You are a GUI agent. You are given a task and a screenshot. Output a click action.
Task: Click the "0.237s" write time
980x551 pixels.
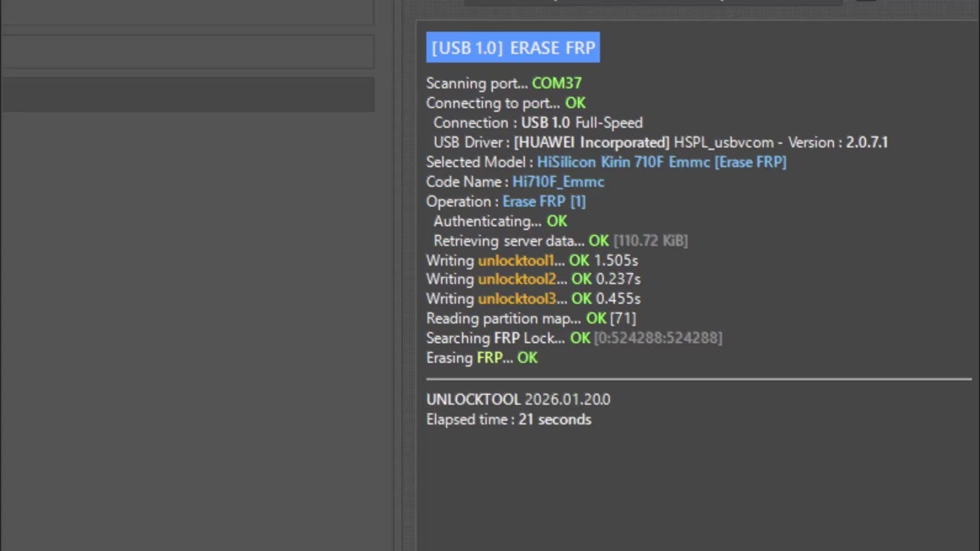[619, 279]
